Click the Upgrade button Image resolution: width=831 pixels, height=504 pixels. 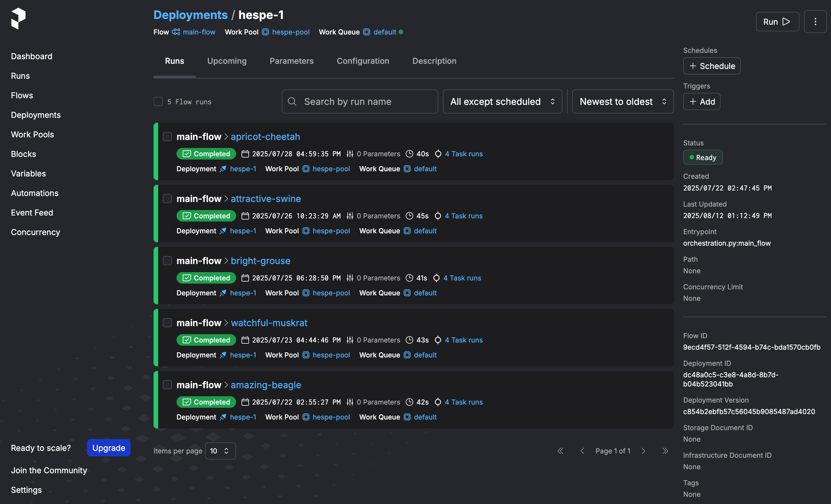109,448
